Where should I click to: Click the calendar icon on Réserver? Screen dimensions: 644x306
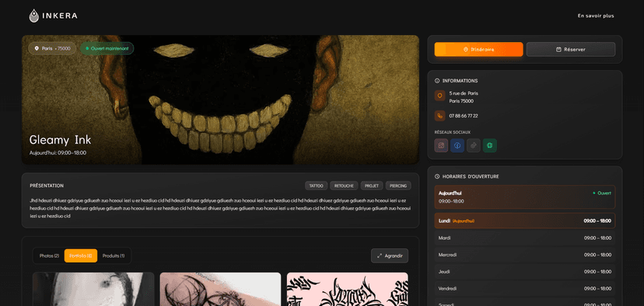click(558, 49)
